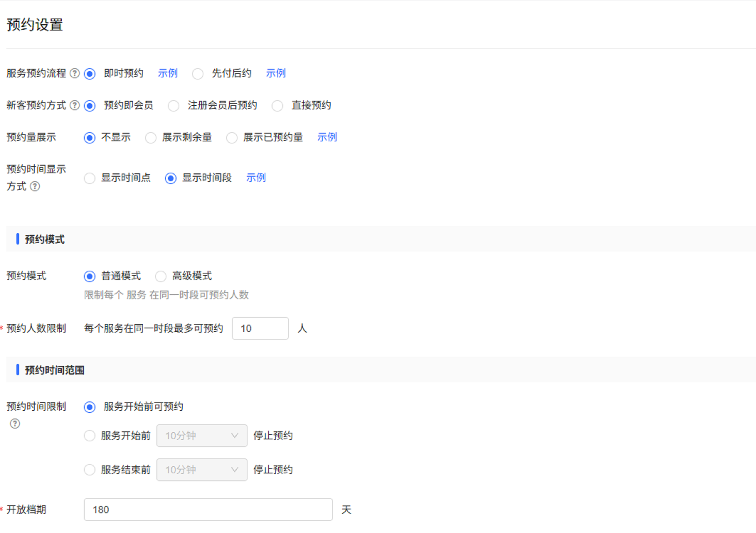Select 注册会员后预约 radio option
The height and width of the screenshot is (533, 756).
click(x=173, y=106)
